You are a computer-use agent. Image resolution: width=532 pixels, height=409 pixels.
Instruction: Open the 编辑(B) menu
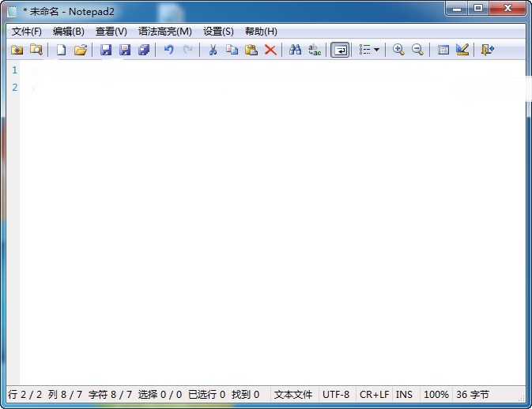(69, 32)
